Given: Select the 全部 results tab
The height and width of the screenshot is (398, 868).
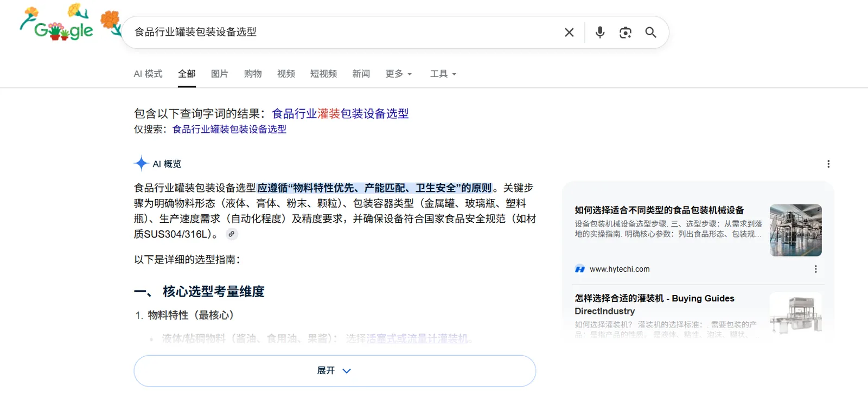Looking at the screenshot, I should pyautogui.click(x=187, y=74).
